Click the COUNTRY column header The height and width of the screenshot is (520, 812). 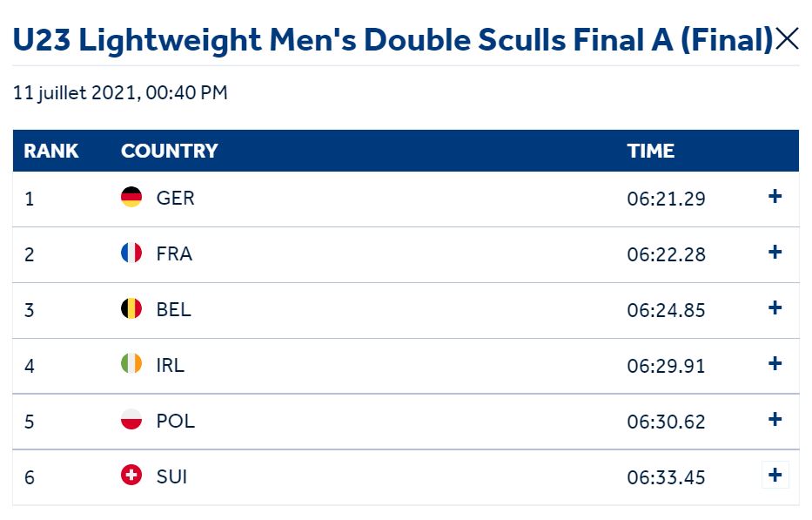(170, 151)
